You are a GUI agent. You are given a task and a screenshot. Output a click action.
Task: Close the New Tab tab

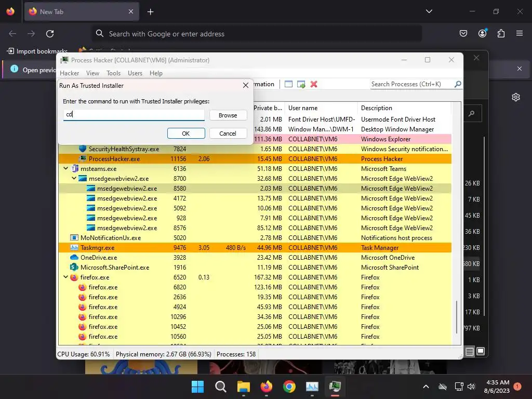click(x=131, y=11)
